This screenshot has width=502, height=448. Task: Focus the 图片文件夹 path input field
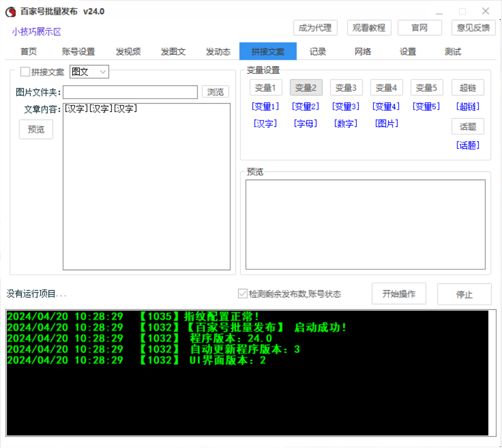coord(131,92)
